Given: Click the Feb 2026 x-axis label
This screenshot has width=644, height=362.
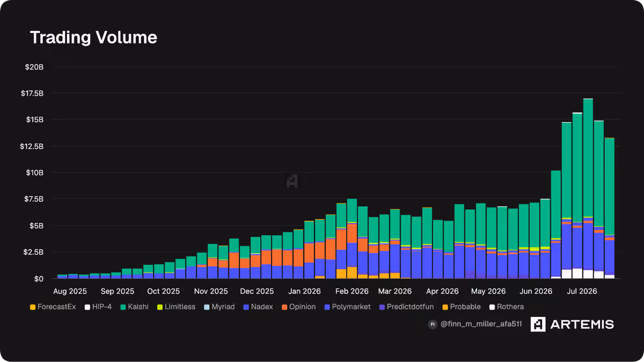Looking at the screenshot, I should tap(352, 291).
